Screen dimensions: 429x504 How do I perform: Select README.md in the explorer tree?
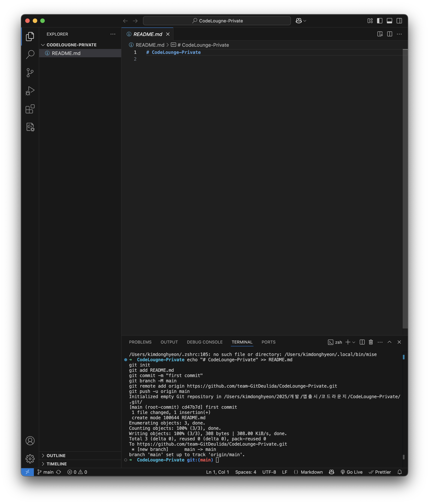80,53
